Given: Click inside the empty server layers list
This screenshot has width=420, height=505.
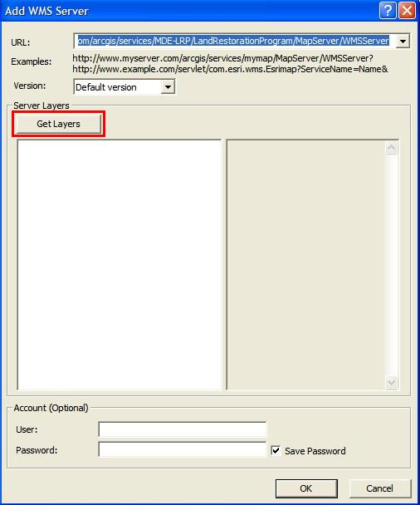Looking at the screenshot, I should pyautogui.click(x=120, y=265).
